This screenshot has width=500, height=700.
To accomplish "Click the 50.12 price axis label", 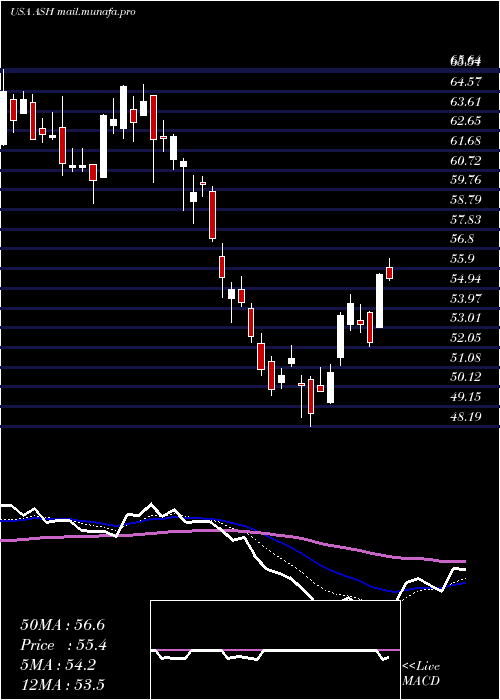I will 466,377.
